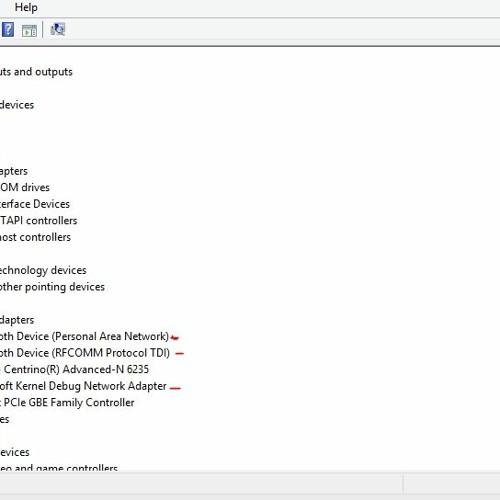Select Centrino(R) Advanced-N 6235 adapter
The width and height of the screenshot is (500, 500).
pos(74,369)
